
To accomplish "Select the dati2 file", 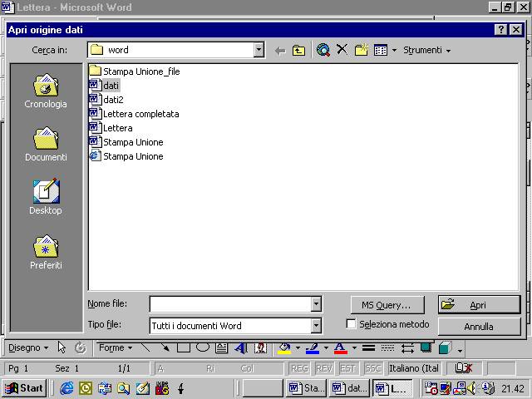I will point(106,100).
